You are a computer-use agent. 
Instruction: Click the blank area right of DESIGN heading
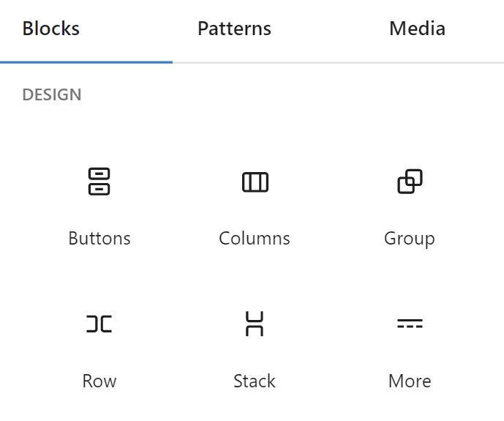tap(289, 95)
